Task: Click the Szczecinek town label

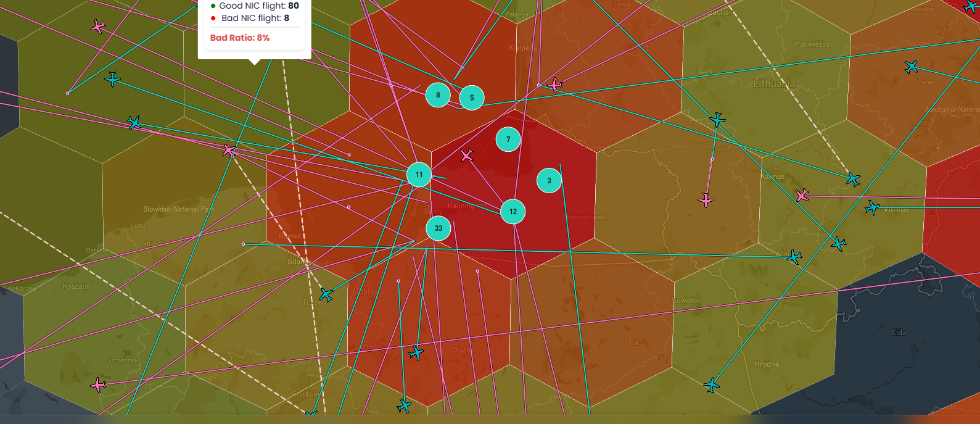Action: coord(123,360)
